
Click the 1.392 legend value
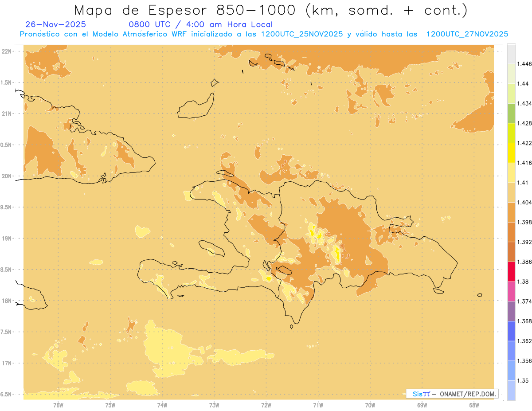tap(524, 242)
